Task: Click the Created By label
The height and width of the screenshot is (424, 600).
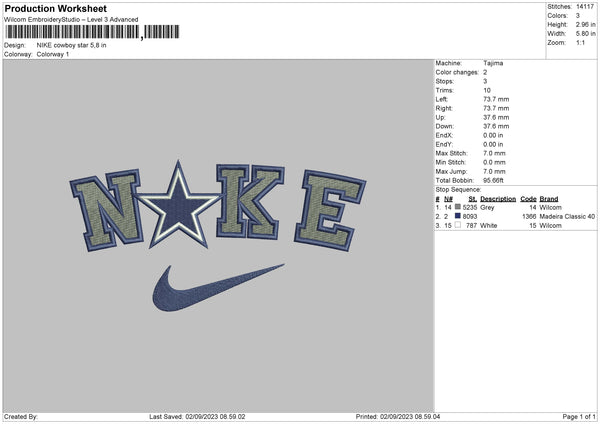Action: click(21, 416)
